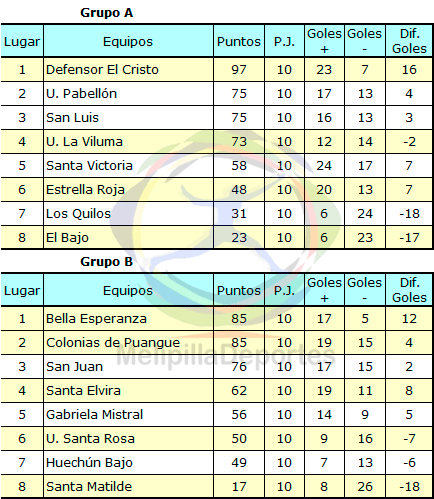Click Los Quilos team name
The height and width of the screenshot is (499, 434).
pos(78,214)
